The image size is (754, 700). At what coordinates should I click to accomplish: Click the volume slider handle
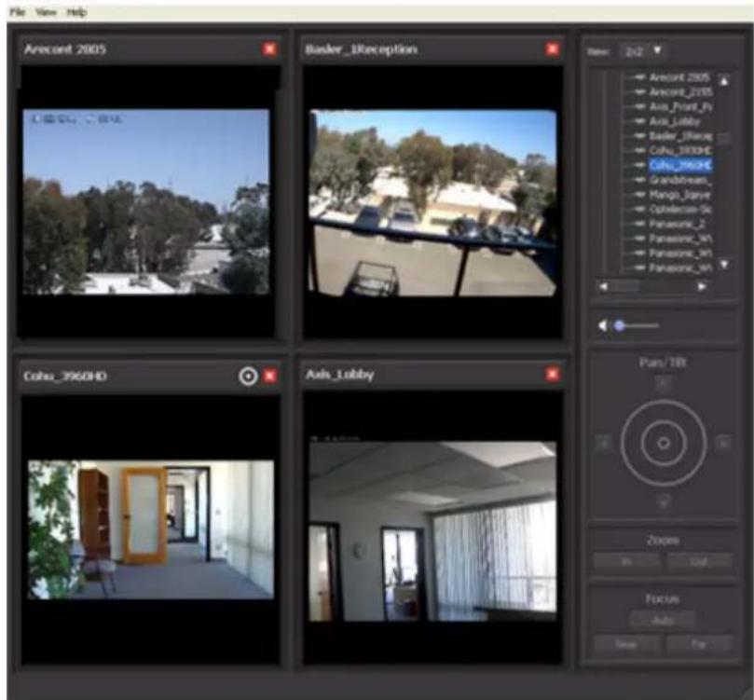620,326
